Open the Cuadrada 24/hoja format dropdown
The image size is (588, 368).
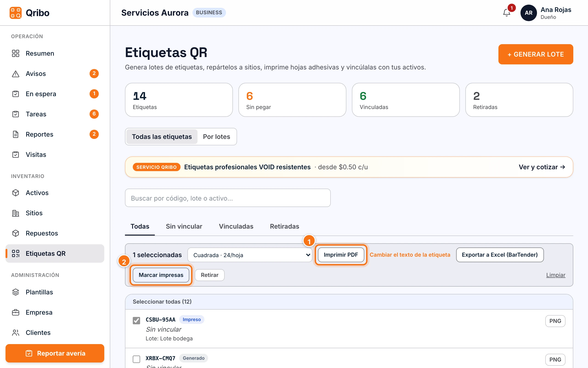point(249,255)
